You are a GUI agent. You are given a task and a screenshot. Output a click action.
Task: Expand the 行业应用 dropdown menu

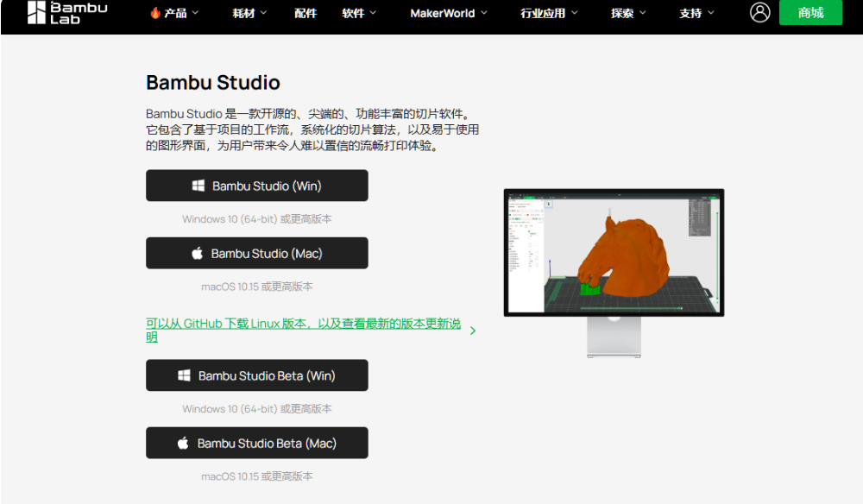tap(549, 13)
